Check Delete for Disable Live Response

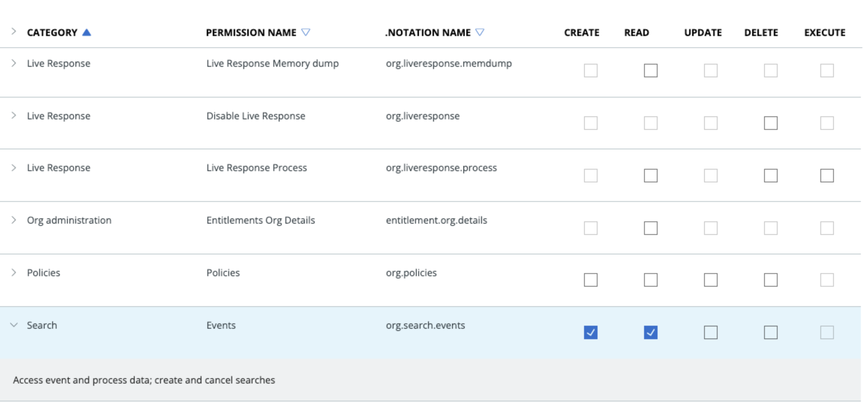click(x=770, y=123)
